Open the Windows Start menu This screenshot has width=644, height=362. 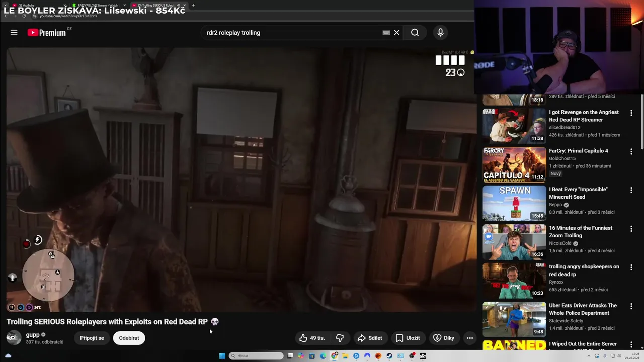[x=222, y=356]
